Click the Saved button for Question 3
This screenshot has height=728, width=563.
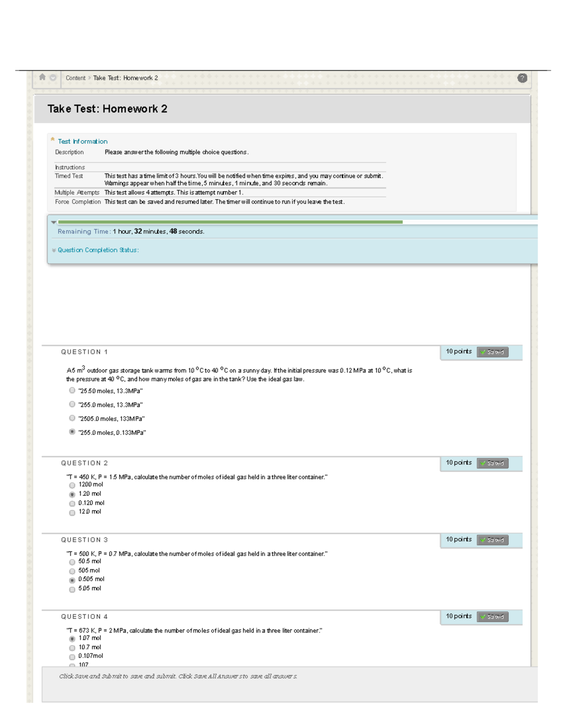pos(493,540)
